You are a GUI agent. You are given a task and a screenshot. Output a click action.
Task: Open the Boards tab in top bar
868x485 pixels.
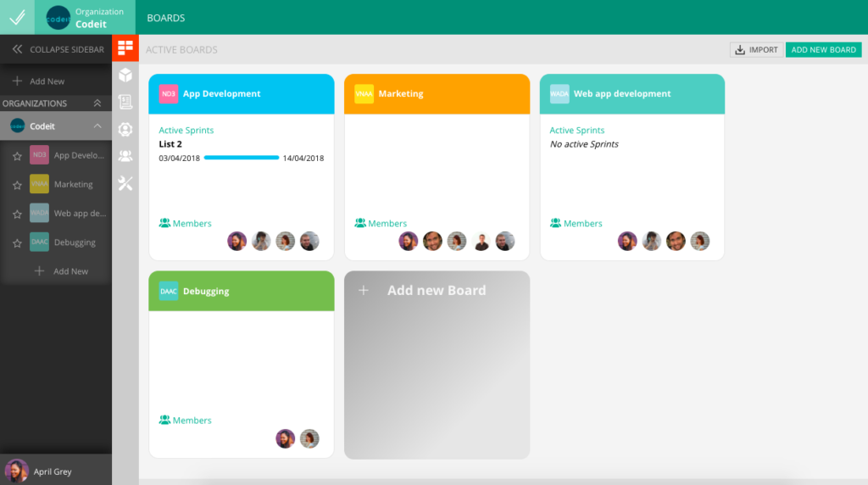165,18
